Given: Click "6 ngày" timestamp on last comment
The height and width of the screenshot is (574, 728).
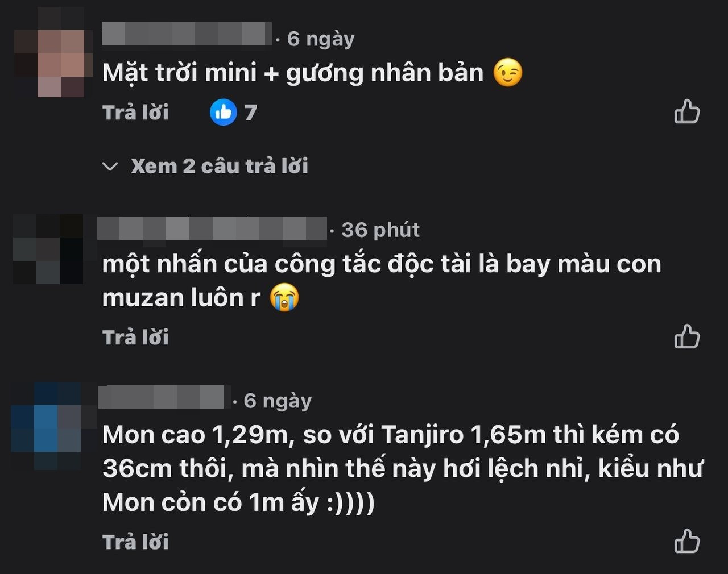Looking at the screenshot, I should (278, 401).
